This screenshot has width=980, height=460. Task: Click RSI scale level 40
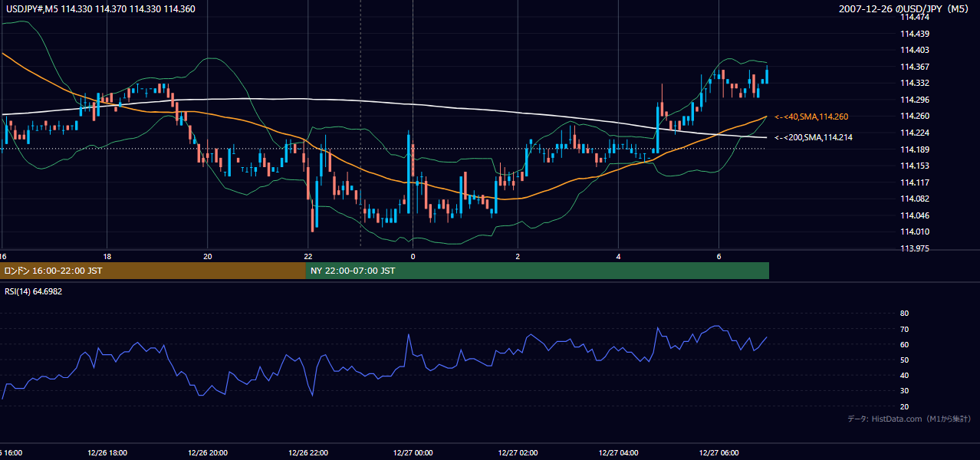[x=904, y=376]
